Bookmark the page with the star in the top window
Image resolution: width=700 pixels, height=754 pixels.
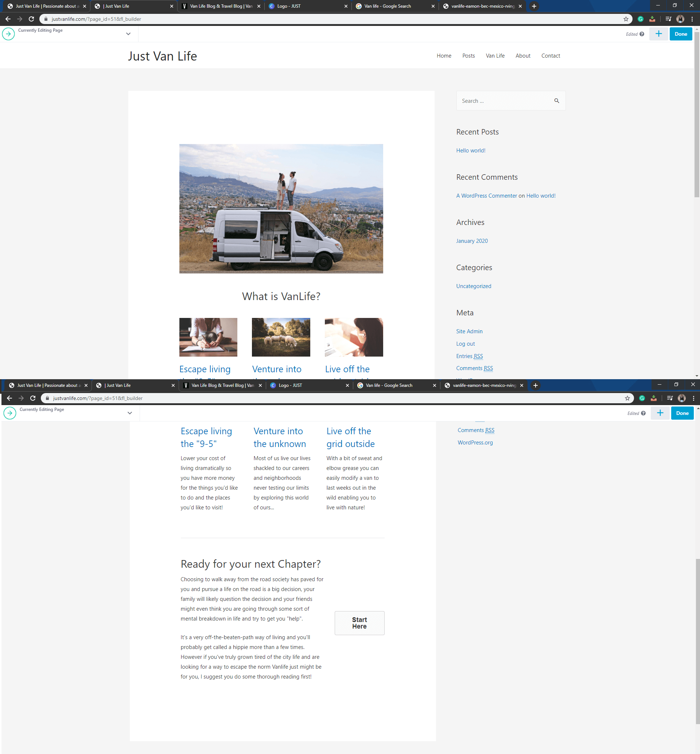[x=626, y=19]
